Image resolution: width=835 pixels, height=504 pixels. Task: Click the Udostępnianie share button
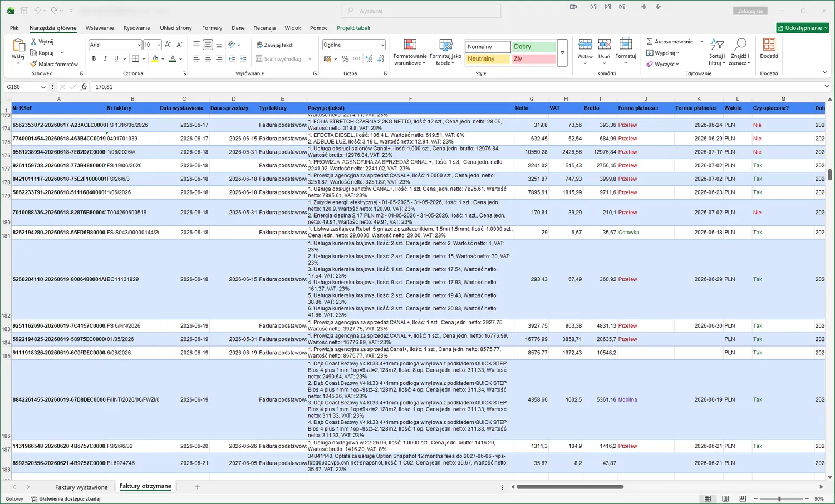click(x=803, y=28)
